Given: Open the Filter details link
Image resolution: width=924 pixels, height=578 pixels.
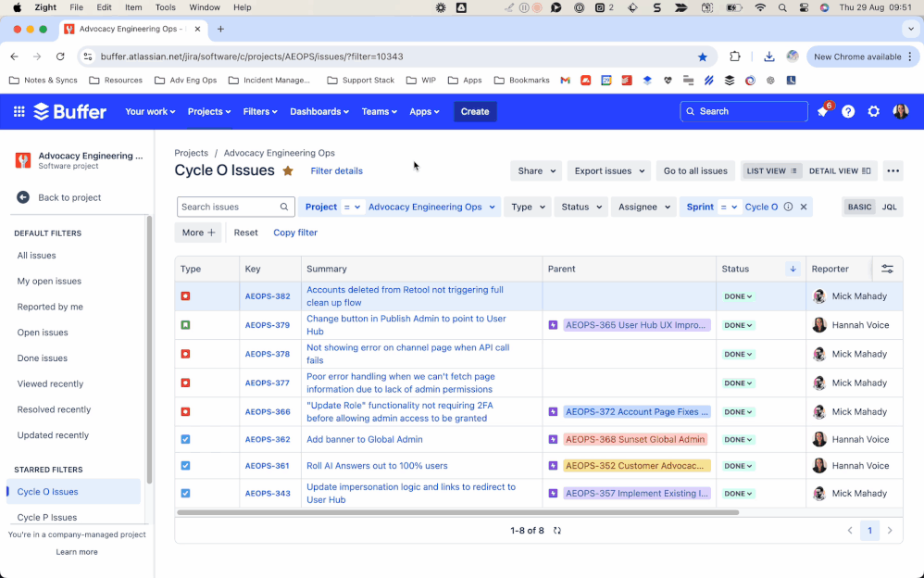Looking at the screenshot, I should tap(336, 171).
